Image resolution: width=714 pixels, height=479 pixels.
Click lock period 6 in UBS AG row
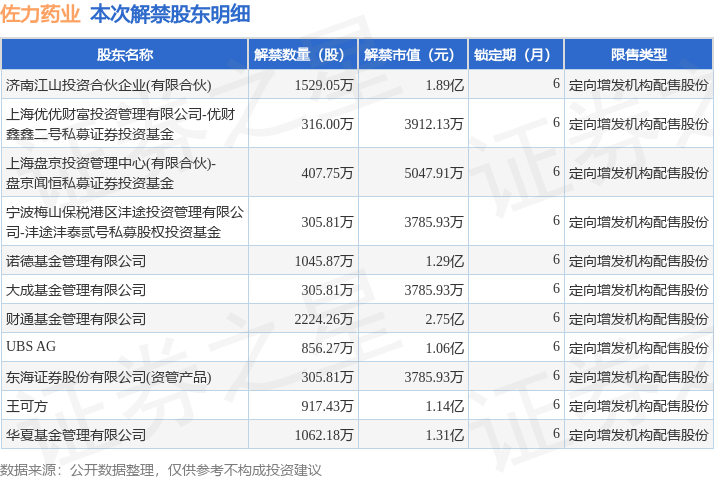pos(556,347)
